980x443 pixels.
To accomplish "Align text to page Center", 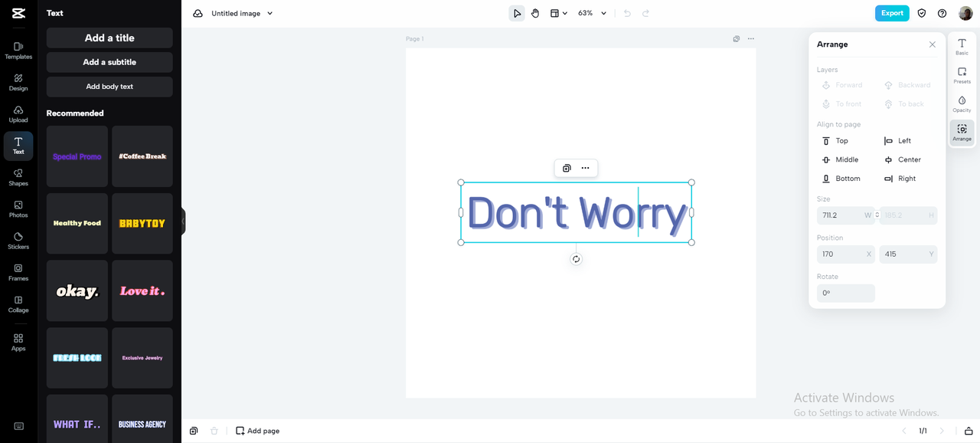I will [x=903, y=159].
